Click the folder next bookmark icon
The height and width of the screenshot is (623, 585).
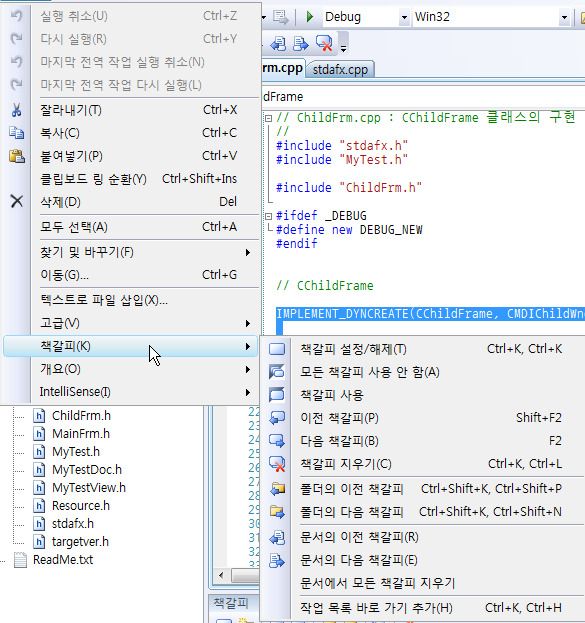tap(277, 512)
